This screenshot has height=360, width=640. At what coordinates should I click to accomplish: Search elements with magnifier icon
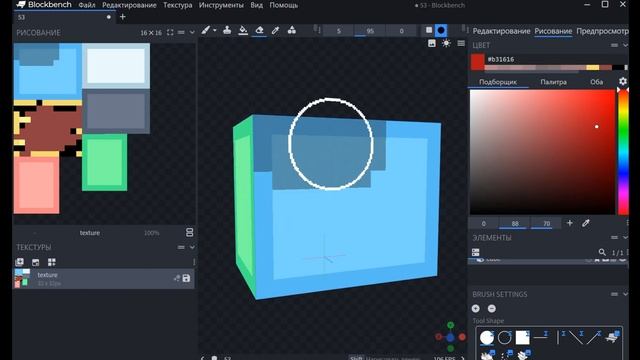coord(602,252)
